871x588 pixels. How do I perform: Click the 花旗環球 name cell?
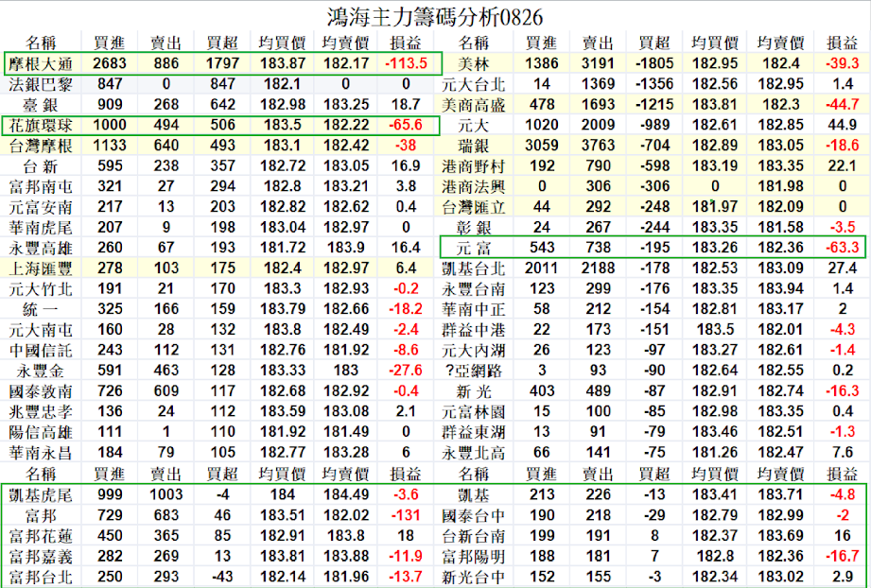(41, 126)
